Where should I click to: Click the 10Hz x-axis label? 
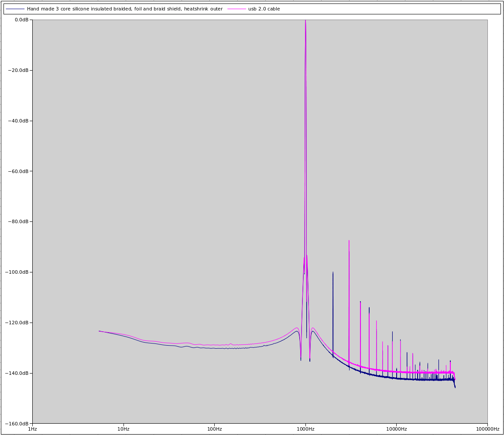(x=123, y=429)
